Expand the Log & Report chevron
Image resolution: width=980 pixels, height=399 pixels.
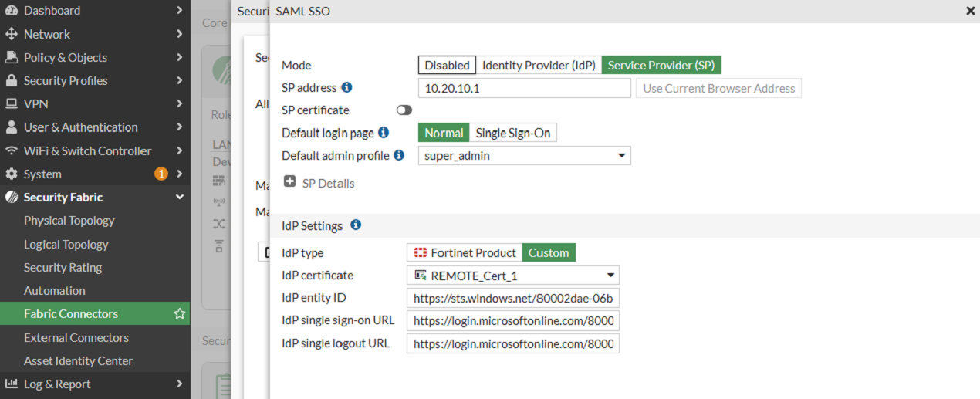(x=179, y=384)
